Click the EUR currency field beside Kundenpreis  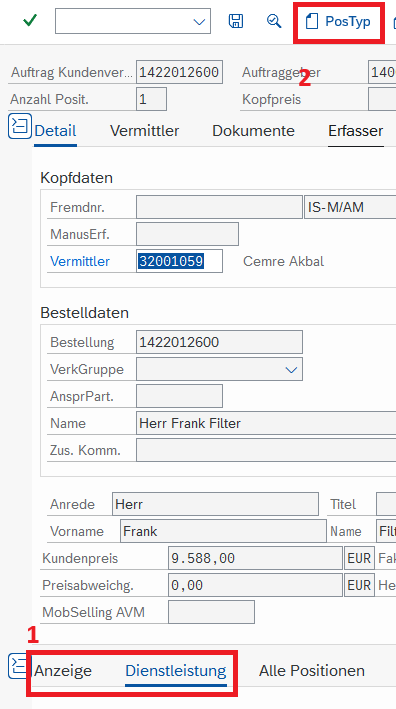(x=359, y=558)
